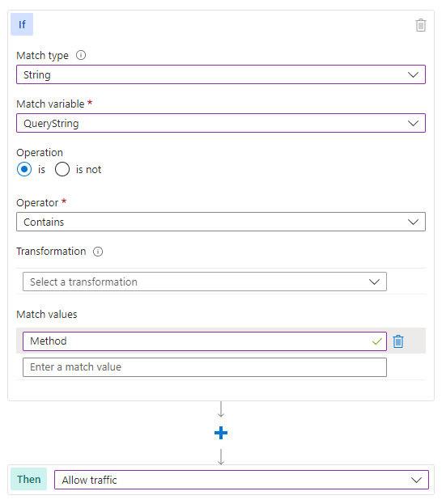
Task: Click the Match variable chevron arrow
Action: pos(413,124)
